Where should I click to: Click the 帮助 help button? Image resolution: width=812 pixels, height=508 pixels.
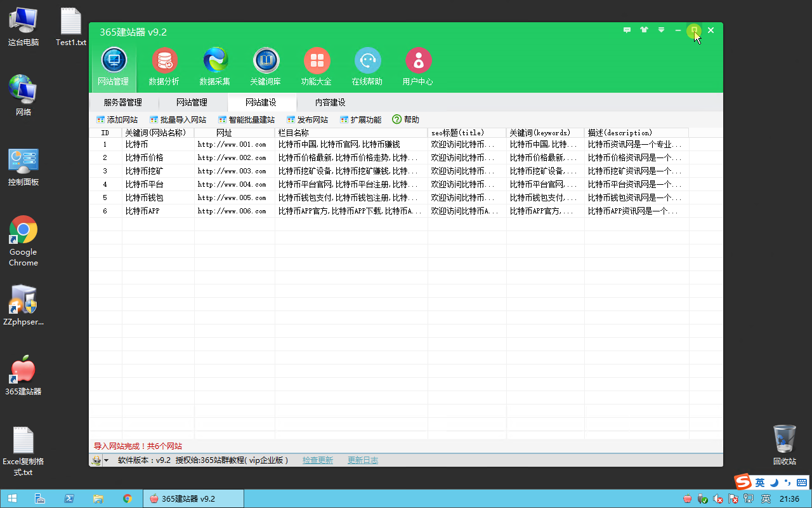(405, 119)
